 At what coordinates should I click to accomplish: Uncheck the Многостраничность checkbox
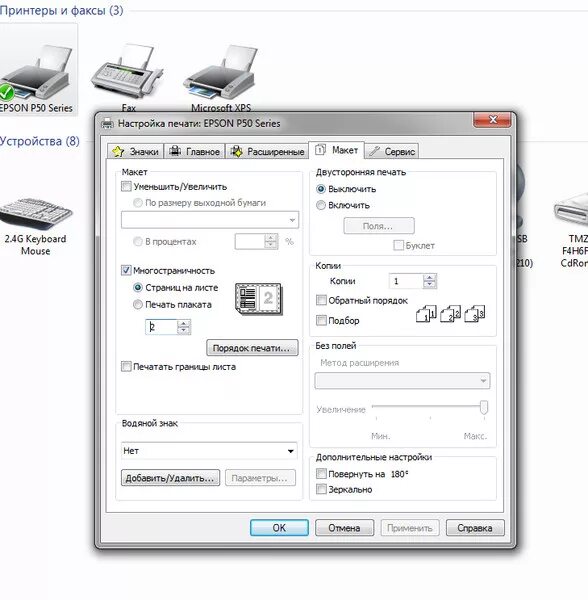[126, 270]
